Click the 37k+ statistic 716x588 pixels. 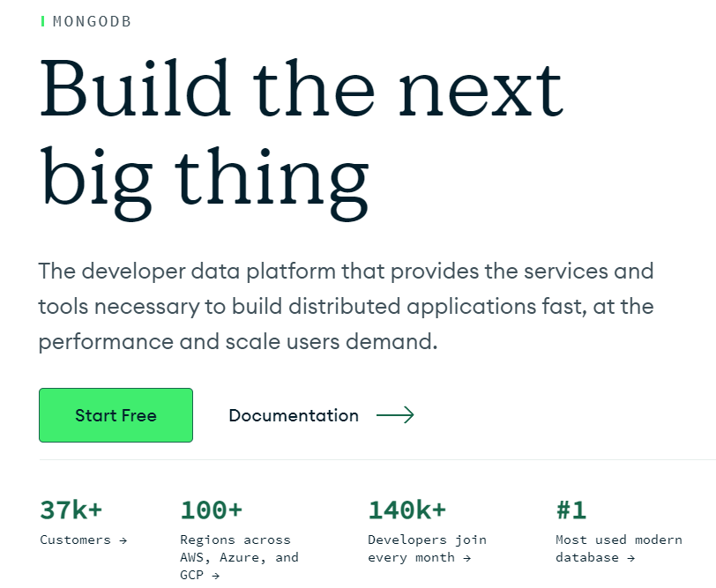[71, 510]
